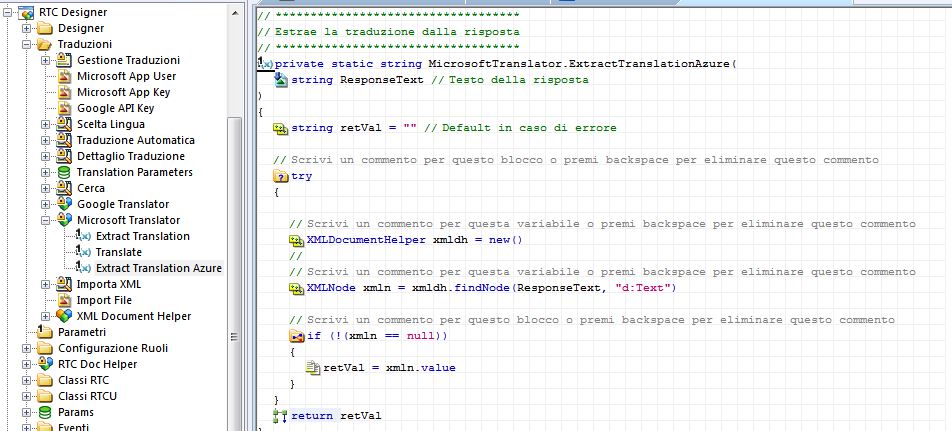Click the retVal assignment statement icon
This screenshot has height=431, width=952.
(x=312, y=368)
